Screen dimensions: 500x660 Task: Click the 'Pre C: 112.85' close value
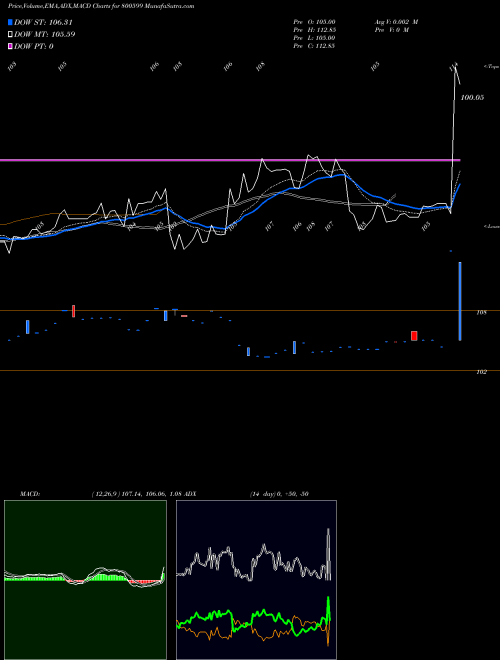point(314,46)
